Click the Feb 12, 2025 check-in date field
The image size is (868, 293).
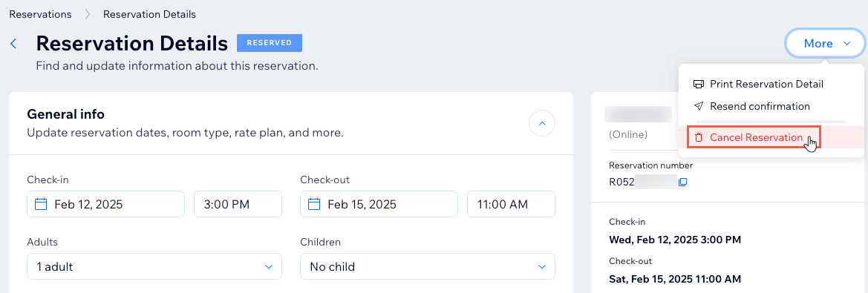point(105,204)
